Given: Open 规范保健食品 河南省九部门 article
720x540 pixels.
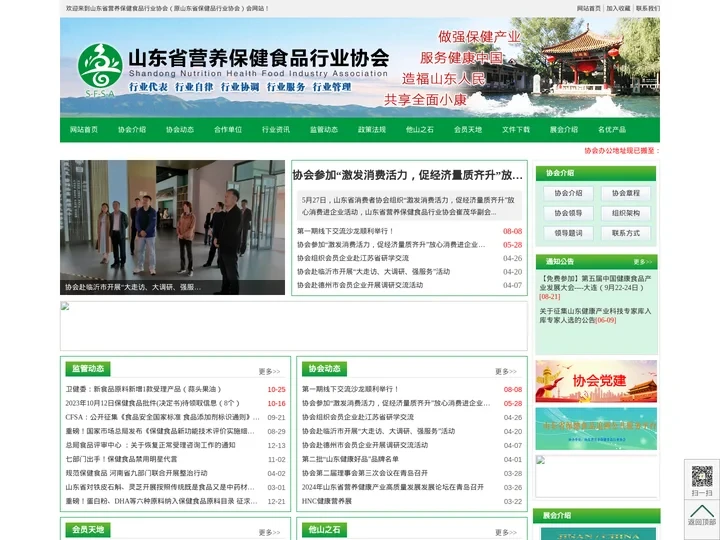Looking at the screenshot, I should coord(136,473).
